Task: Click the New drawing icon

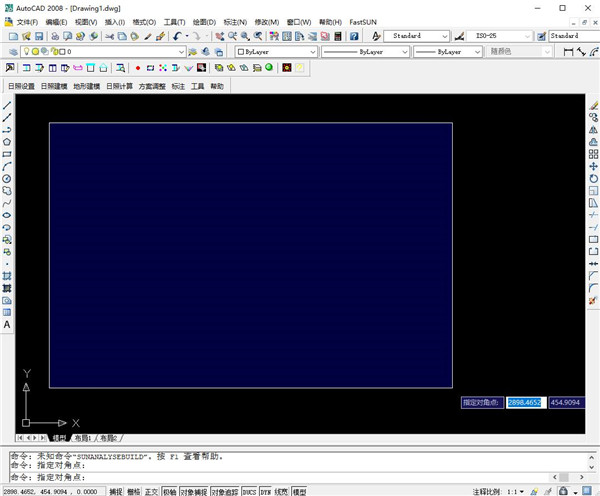Action: [13, 36]
